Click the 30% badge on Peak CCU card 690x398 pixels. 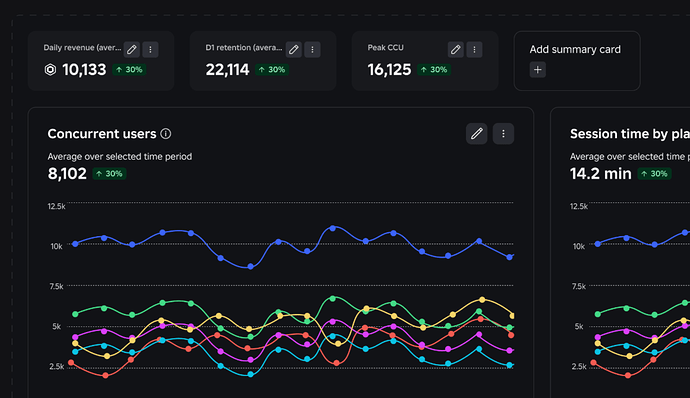tap(433, 70)
